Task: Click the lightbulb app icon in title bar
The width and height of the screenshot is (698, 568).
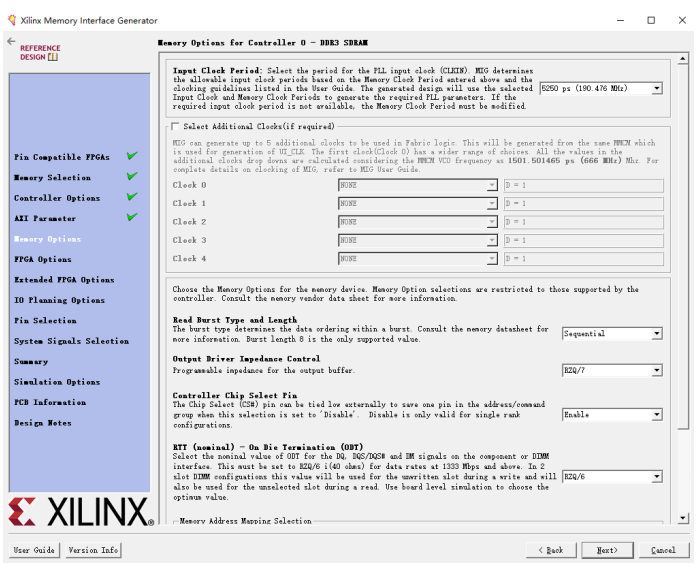Action: [12, 20]
